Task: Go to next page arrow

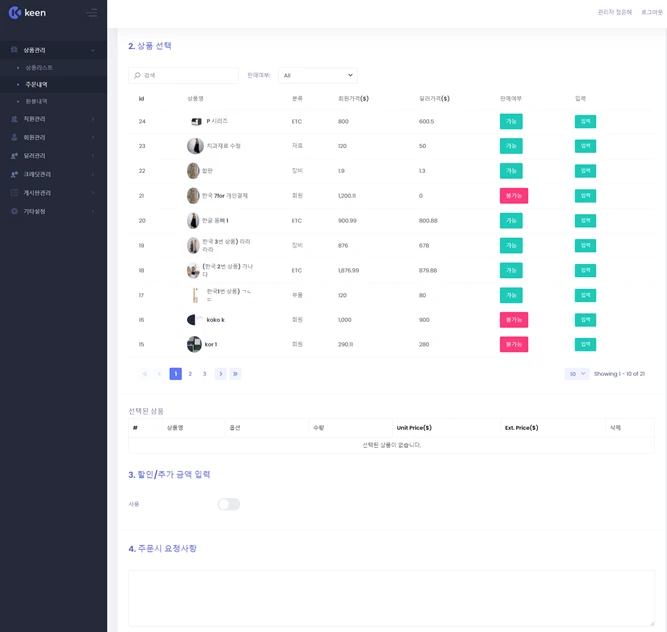Action: tap(220, 374)
